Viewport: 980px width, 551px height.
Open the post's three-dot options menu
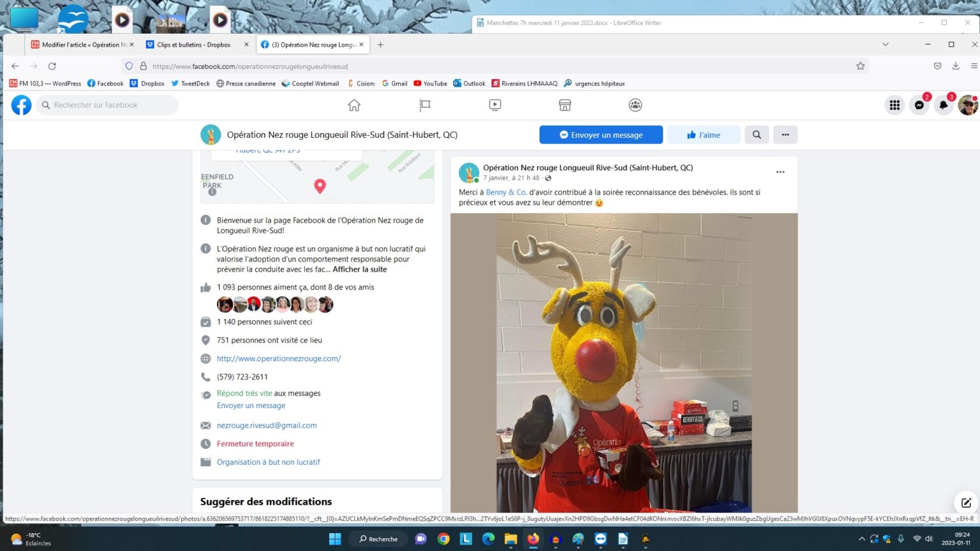780,172
